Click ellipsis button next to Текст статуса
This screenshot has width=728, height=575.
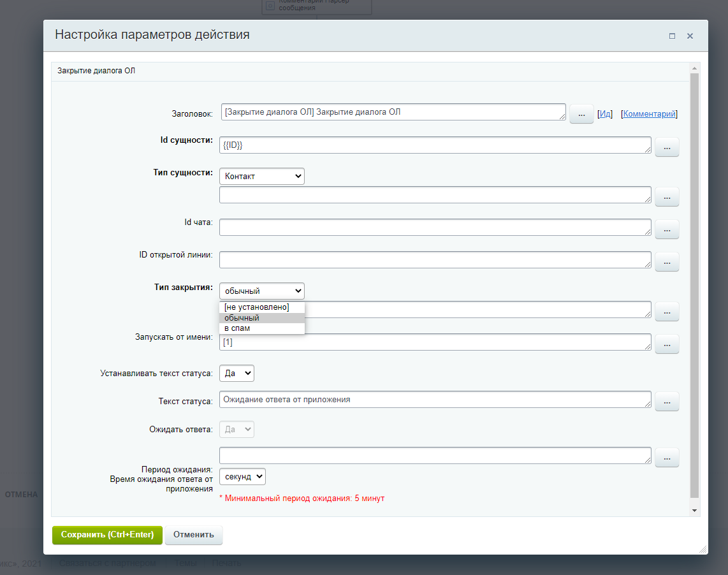pyautogui.click(x=667, y=402)
